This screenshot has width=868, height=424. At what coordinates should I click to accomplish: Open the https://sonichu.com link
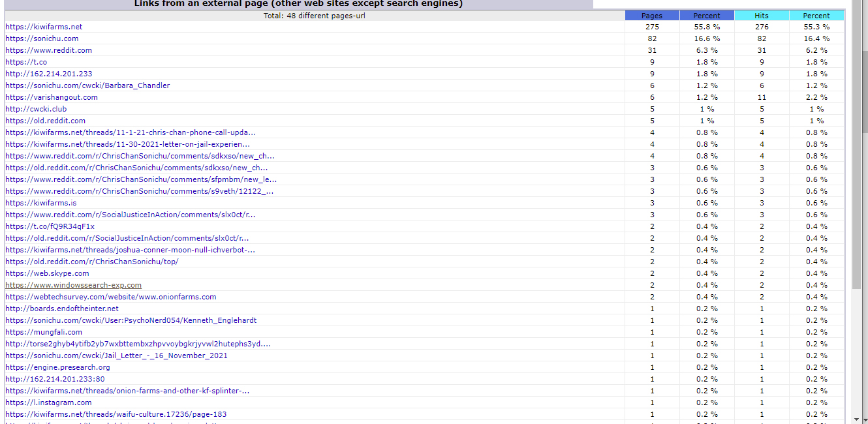coord(42,38)
